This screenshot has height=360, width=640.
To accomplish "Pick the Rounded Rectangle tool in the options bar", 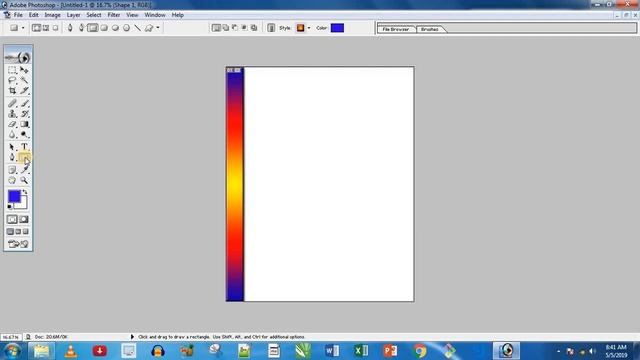I will [104, 28].
